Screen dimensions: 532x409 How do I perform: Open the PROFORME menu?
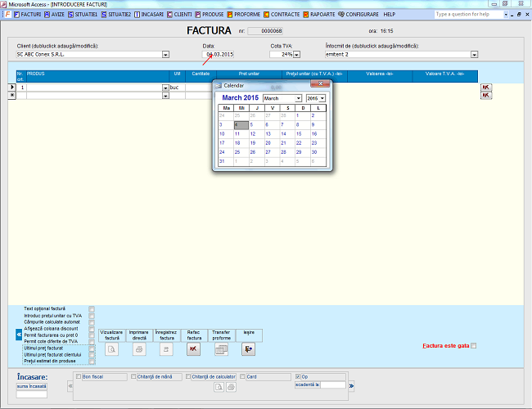click(244, 14)
